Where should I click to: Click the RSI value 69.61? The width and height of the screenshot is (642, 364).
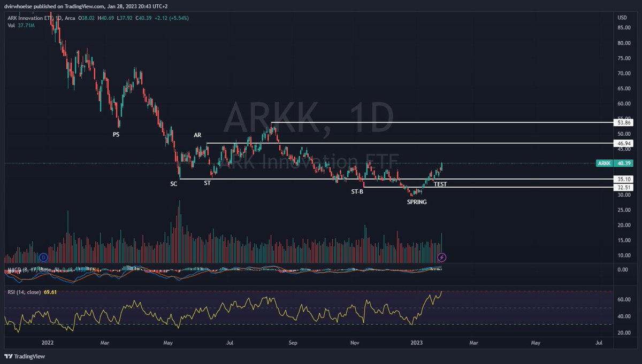[51, 292]
